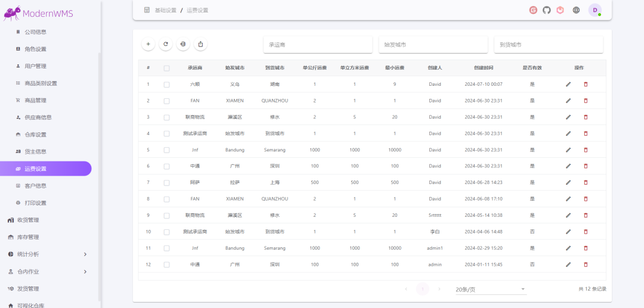
Task: Go to 客户信息 in the sidebar
Action: click(35, 186)
